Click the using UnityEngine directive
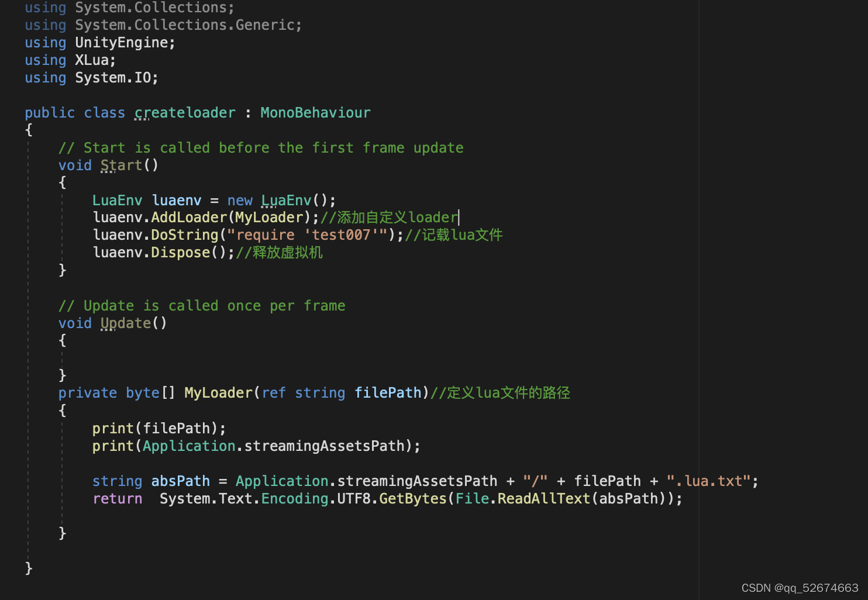The height and width of the screenshot is (600, 868). tap(99, 42)
